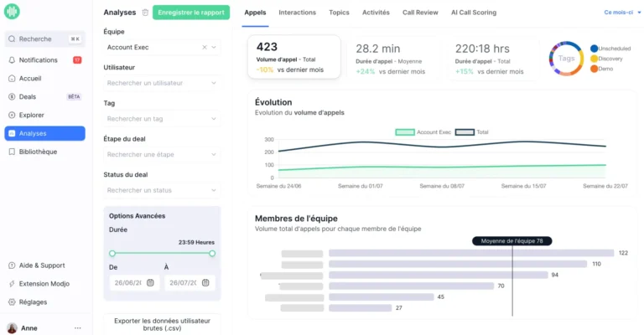Click Exporter les données utilisateur brutes button
The height and width of the screenshot is (335, 644).
162,324
